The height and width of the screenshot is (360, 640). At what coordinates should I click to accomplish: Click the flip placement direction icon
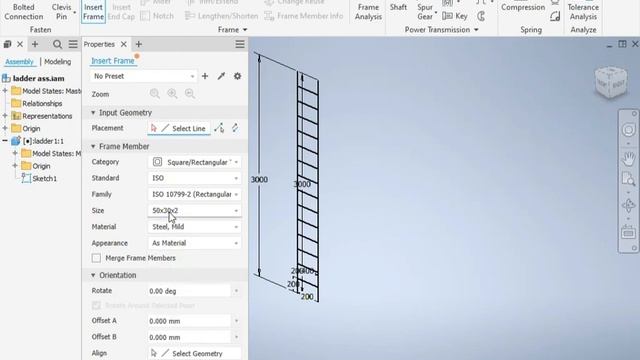(x=235, y=128)
